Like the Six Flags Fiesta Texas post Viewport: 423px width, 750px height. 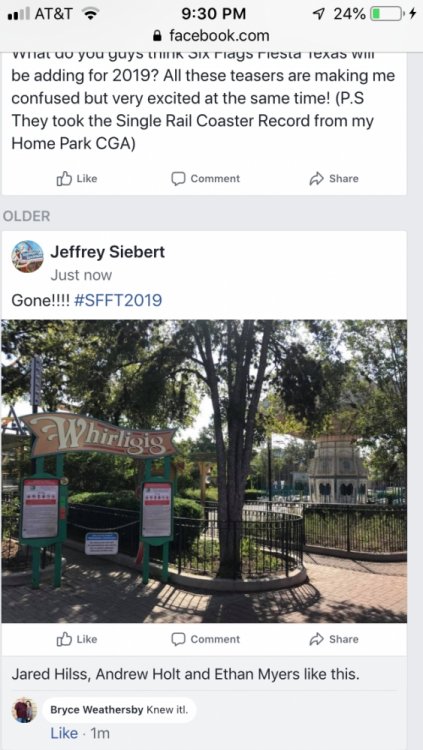77,179
